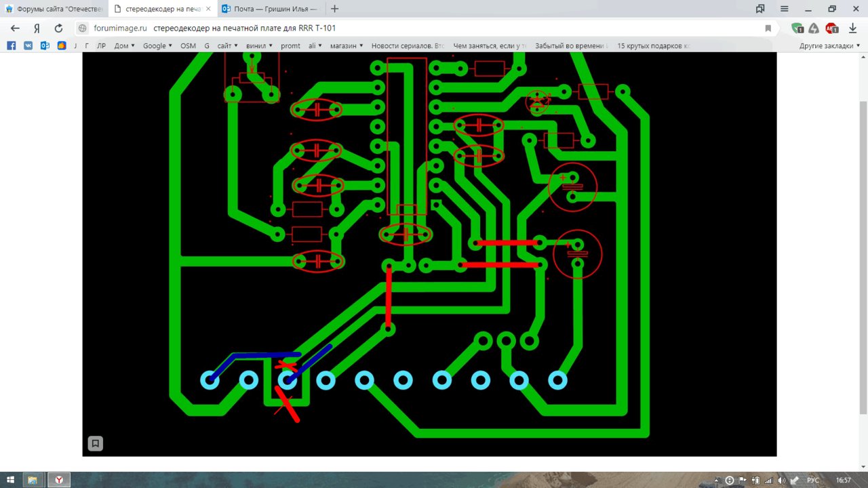Image resolution: width=868 pixels, height=488 pixels.
Task: Open the Windows Start button
Action: click(x=11, y=480)
